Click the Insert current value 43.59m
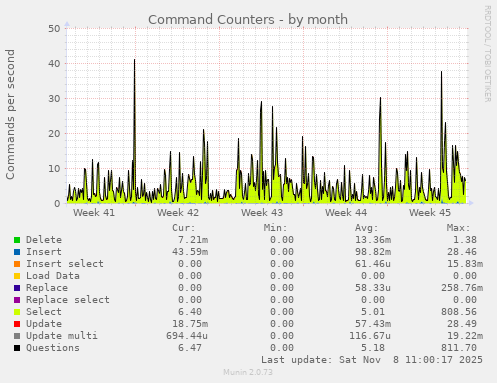 190,252
